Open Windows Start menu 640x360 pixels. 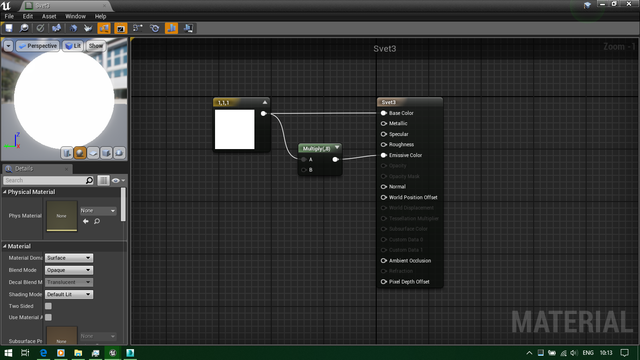(8, 353)
